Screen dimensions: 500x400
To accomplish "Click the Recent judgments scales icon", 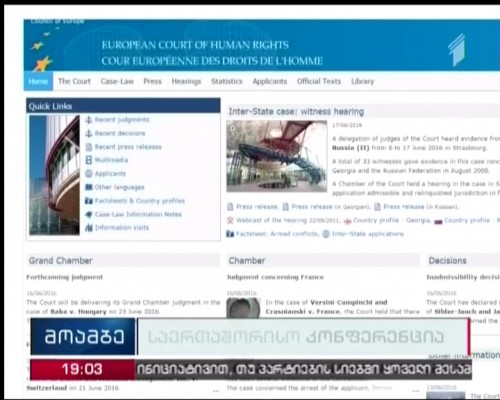I will pos(88,120).
